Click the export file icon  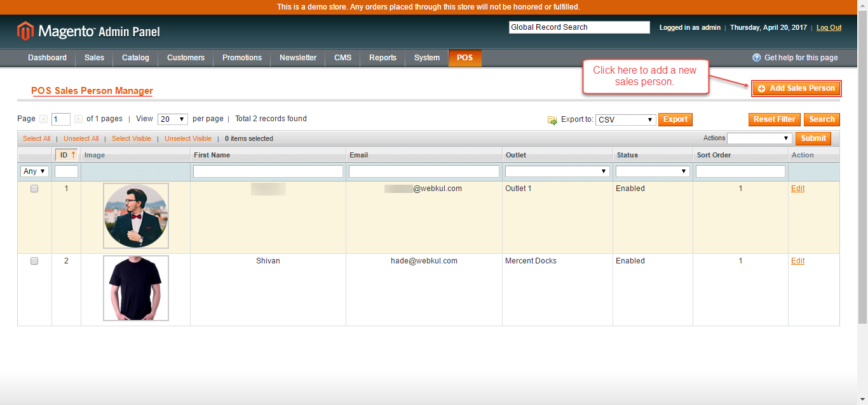point(552,120)
